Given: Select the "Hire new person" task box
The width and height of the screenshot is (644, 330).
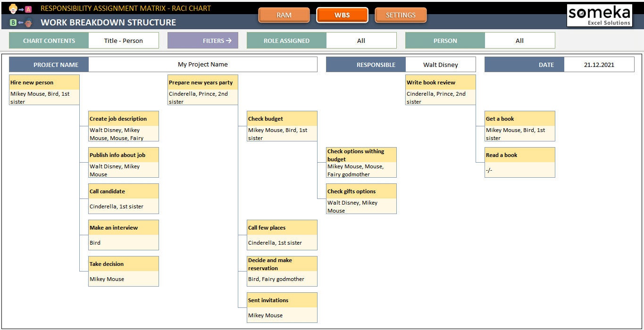Looking at the screenshot, I should [x=44, y=90].
